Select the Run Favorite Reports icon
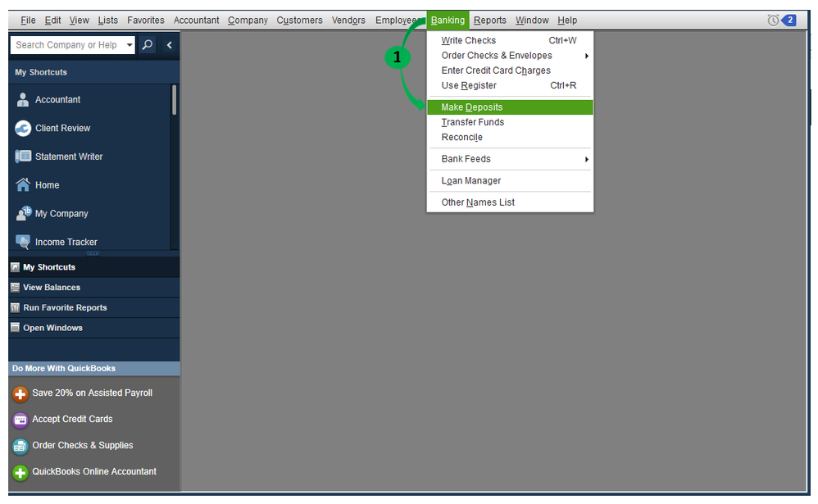Screen dimensions: 818x504 [x=15, y=308]
